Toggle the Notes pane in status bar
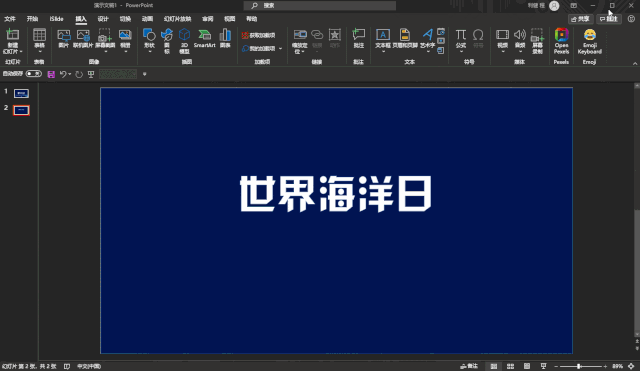Viewport: 640px width, 371px height. (469, 366)
